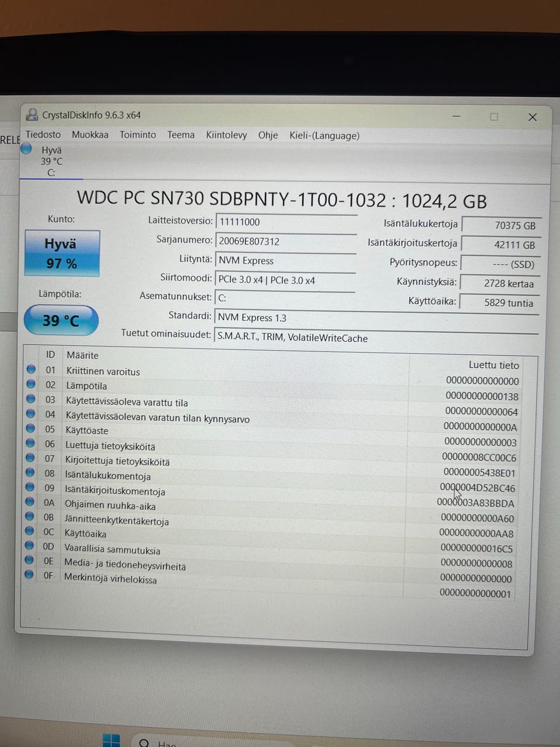This screenshot has width=560, height=747.
Task: Select the Käyttöaste attribute name
Action: click(x=87, y=430)
